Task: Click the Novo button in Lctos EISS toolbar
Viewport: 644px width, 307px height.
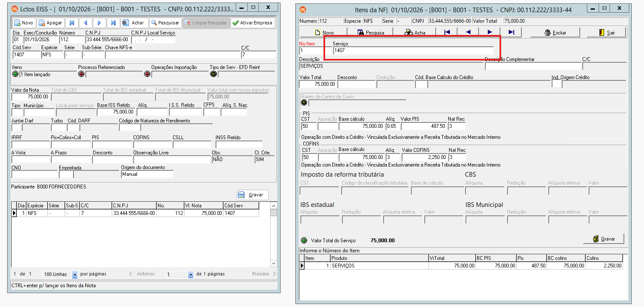Action: point(24,23)
